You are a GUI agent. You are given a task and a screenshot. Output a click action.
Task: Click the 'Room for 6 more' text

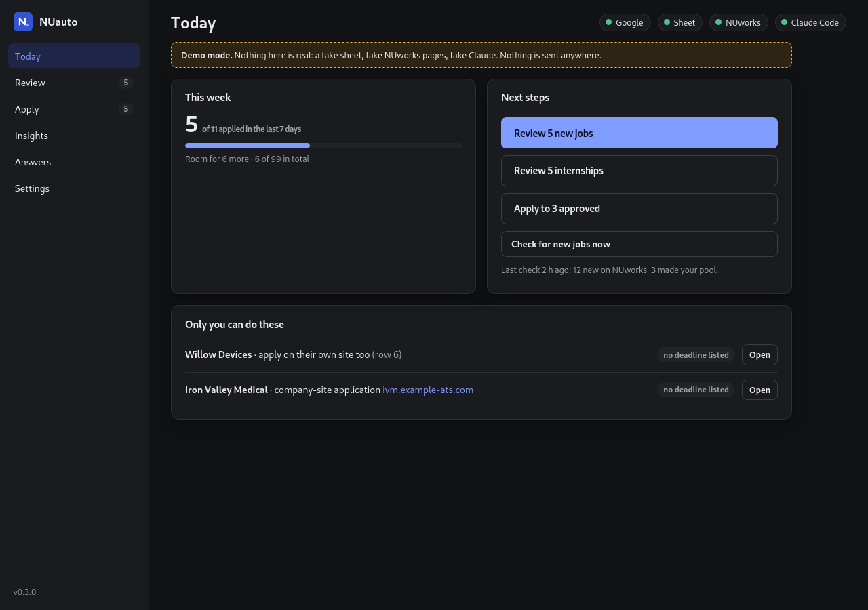coord(247,159)
